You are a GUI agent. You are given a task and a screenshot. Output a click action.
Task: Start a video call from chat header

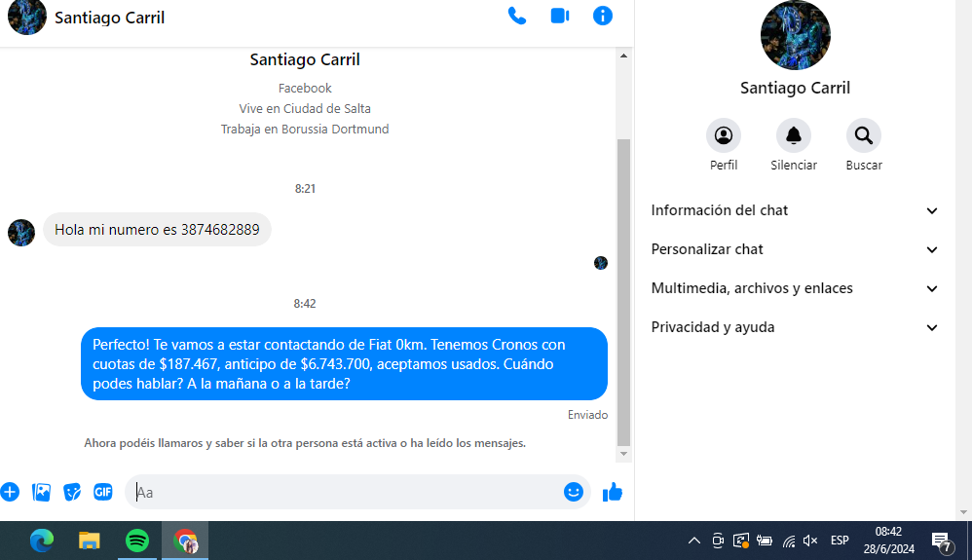click(x=560, y=17)
